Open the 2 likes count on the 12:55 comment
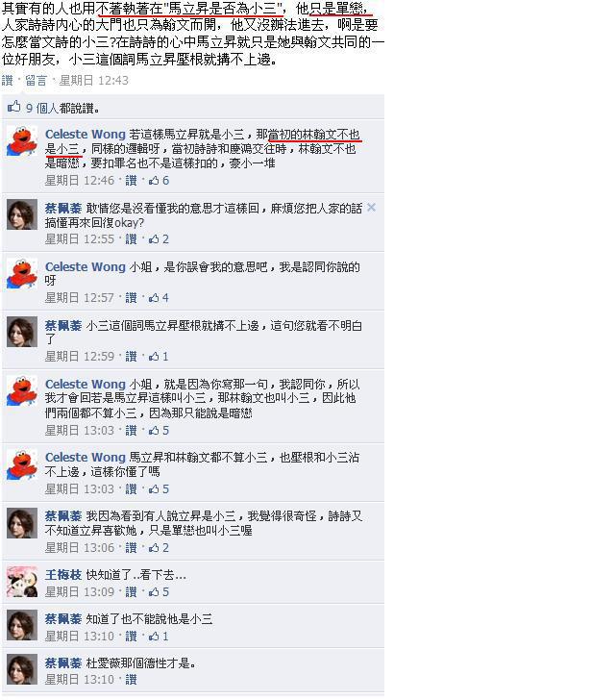615x700 pixels. pos(160,239)
